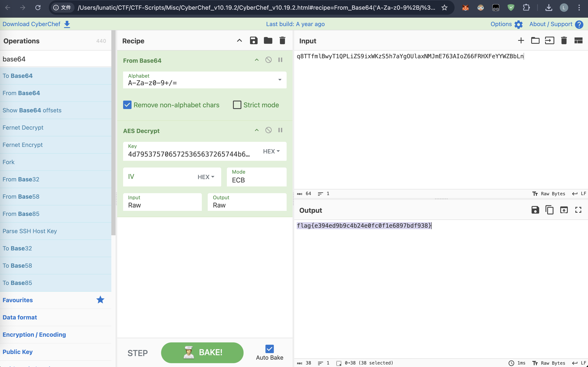Click the input Base64 text area
Image resolution: width=588 pixels, height=367 pixels.
(x=441, y=119)
